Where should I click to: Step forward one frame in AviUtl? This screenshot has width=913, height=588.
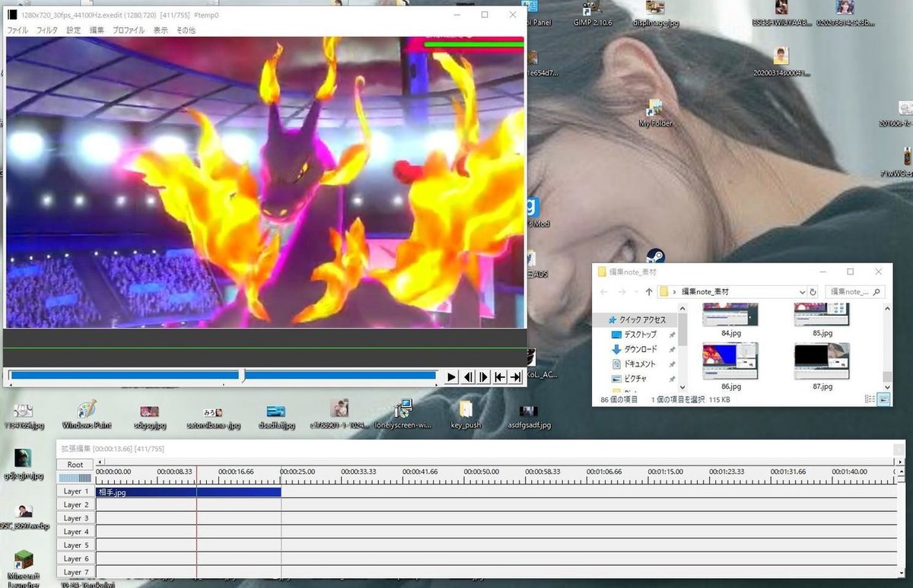(x=484, y=377)
